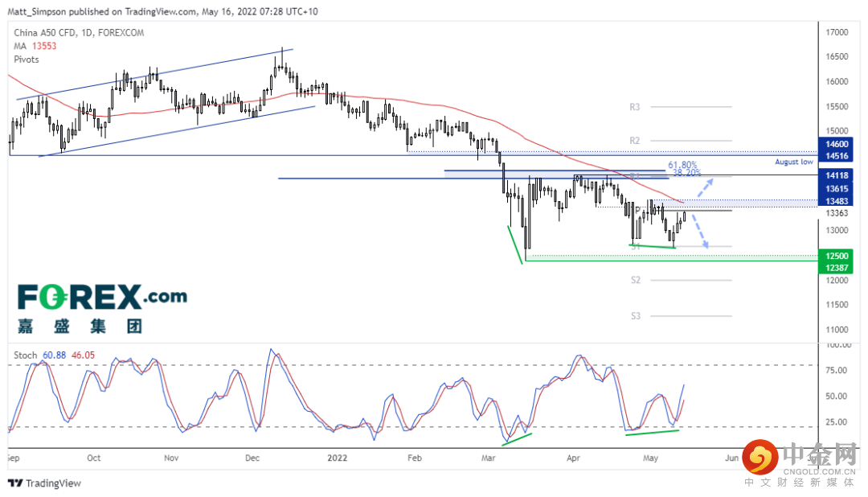The image size is (868, 497).
Task: Click the 14516 price label
Action: [837, 156]
